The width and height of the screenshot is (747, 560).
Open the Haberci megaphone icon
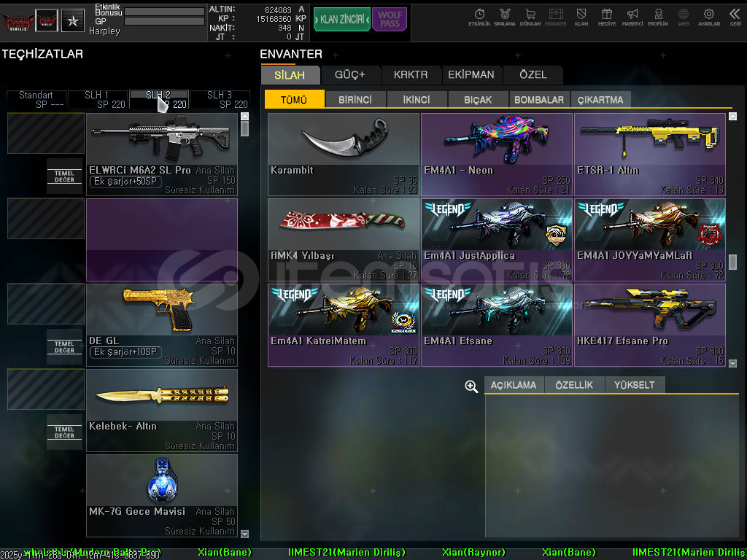coord(632,16)
